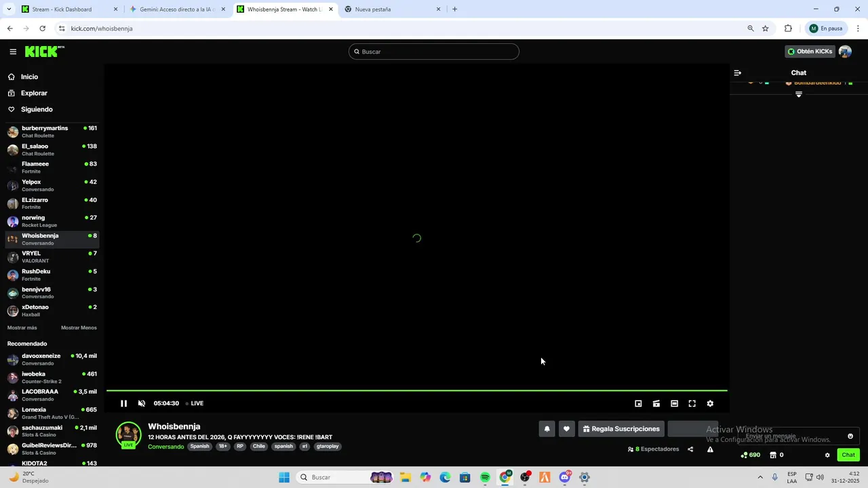The image size is (868, 488).
Task: Select the 18+ tag
Action: 223,447
